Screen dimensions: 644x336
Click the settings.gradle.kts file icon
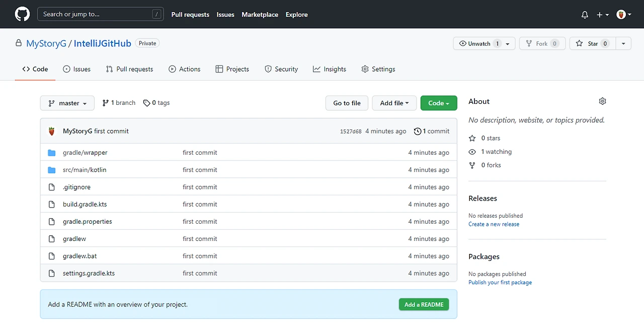(x=51, y=273)
